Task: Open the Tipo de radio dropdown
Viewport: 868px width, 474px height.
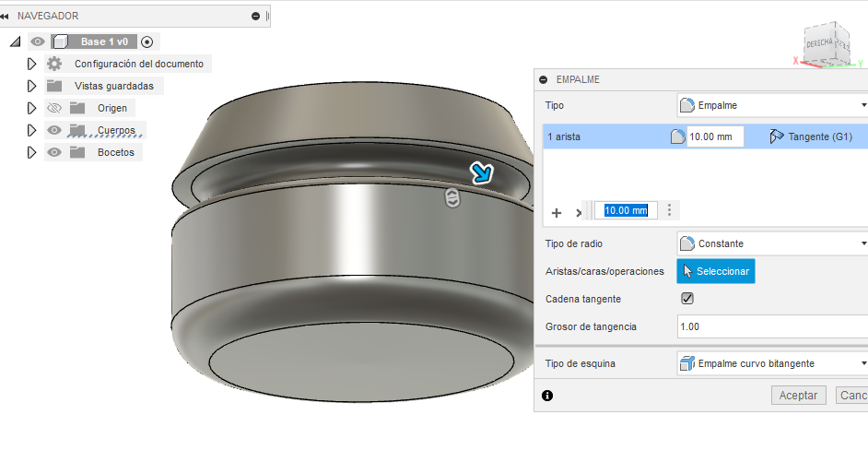Action: (772, 243)
